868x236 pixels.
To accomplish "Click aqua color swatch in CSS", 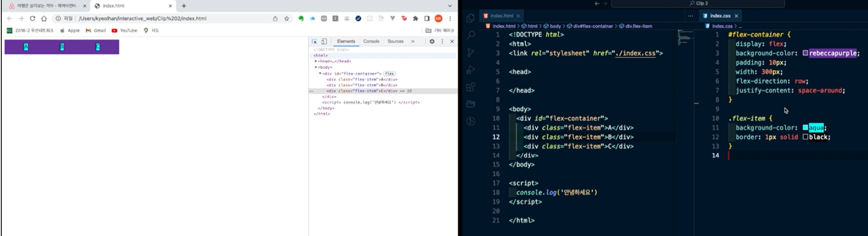I will click(805, 128).
